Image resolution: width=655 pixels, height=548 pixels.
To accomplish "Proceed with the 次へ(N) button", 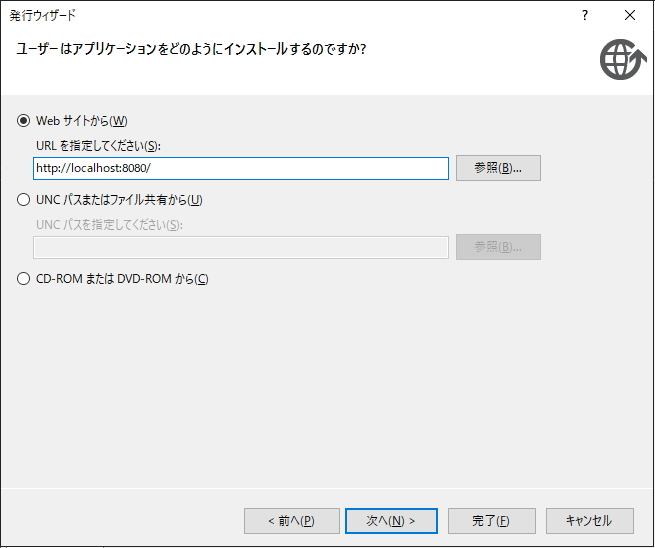I will tap(391, 521).
